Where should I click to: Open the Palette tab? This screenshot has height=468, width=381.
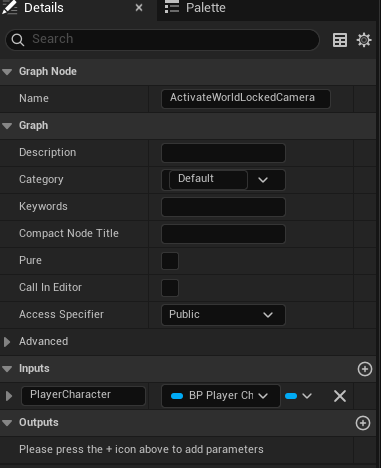(206, 8)
